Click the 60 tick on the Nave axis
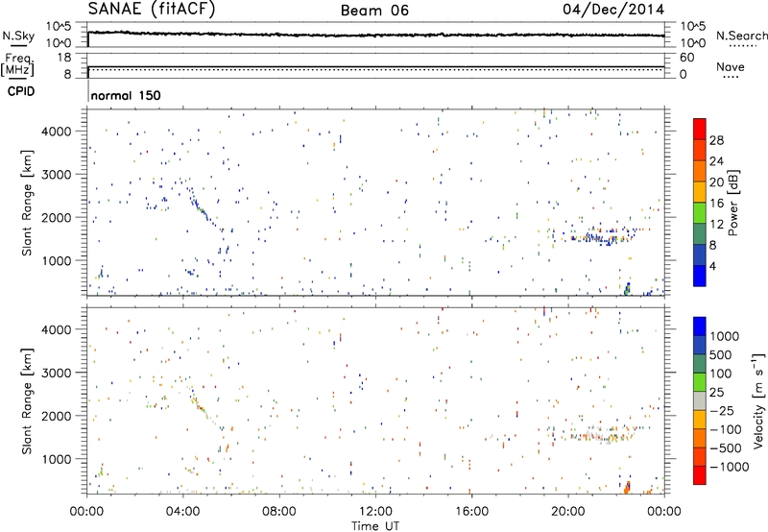Image resolution: width=768 pixels, height=532 pixels. click(x=686, y=58)
